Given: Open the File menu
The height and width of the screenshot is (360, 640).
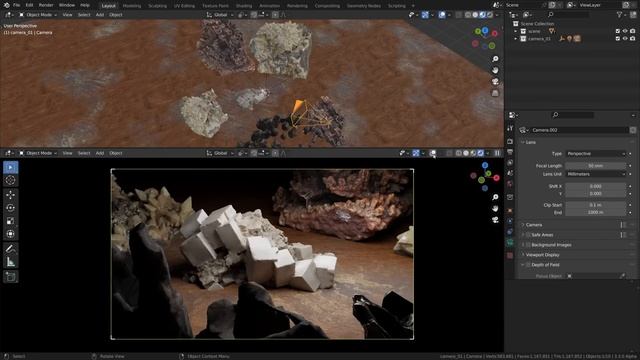Looking at the screenshot, I should tap(16, 5).
